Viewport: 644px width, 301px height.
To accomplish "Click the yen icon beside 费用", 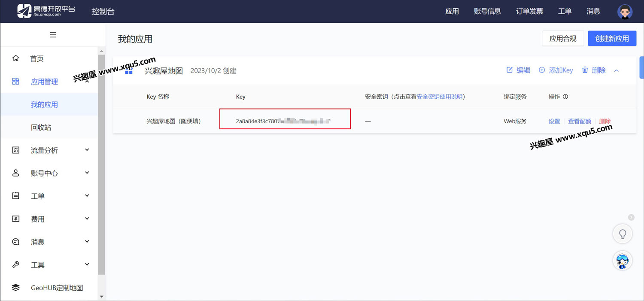I will [16, 219].
